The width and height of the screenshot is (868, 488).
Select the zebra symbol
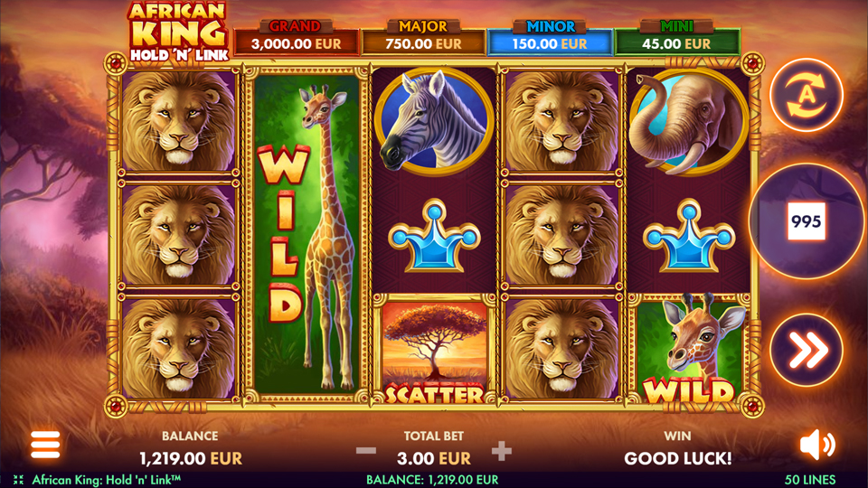pyautogui.click(x=434, y=122)
